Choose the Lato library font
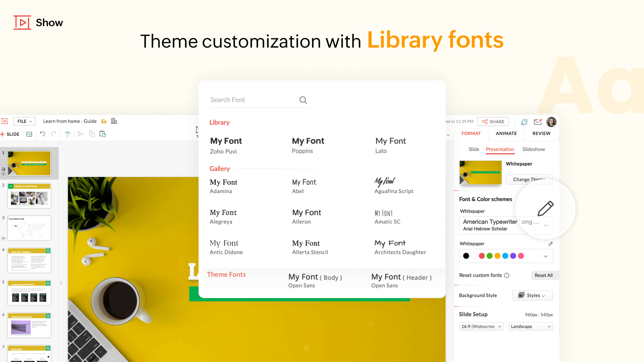Screen dimensions: 644x362 coord(390,145)
